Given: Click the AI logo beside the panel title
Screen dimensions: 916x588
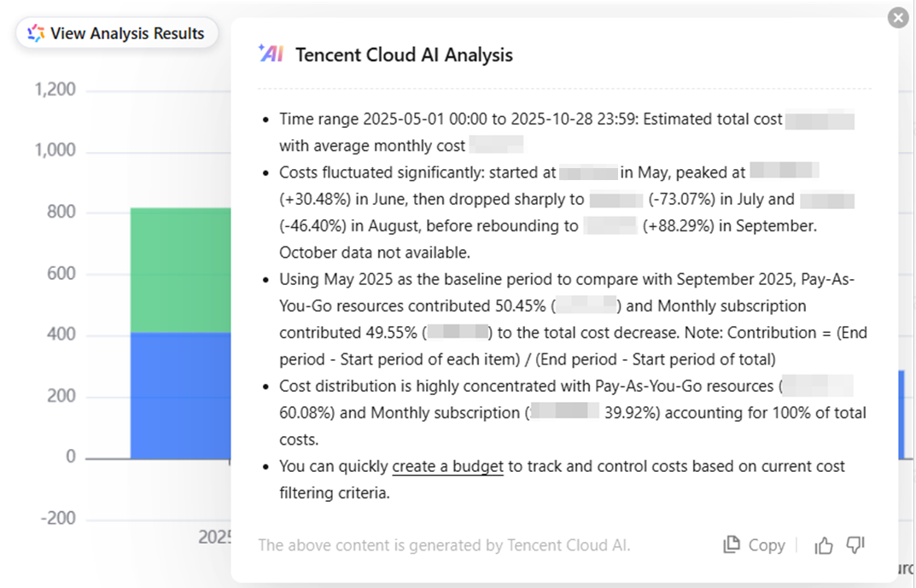Looking at the screenshot, I should (x=271, y=54).
